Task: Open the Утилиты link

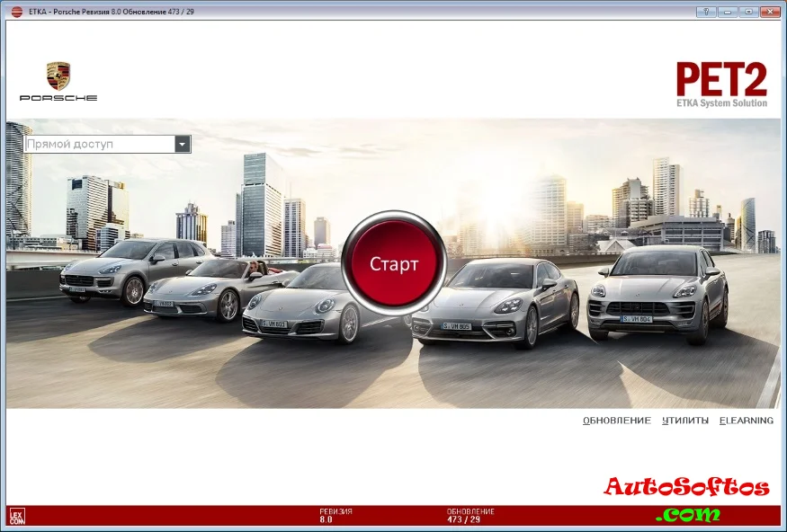Action: [684, 421]
